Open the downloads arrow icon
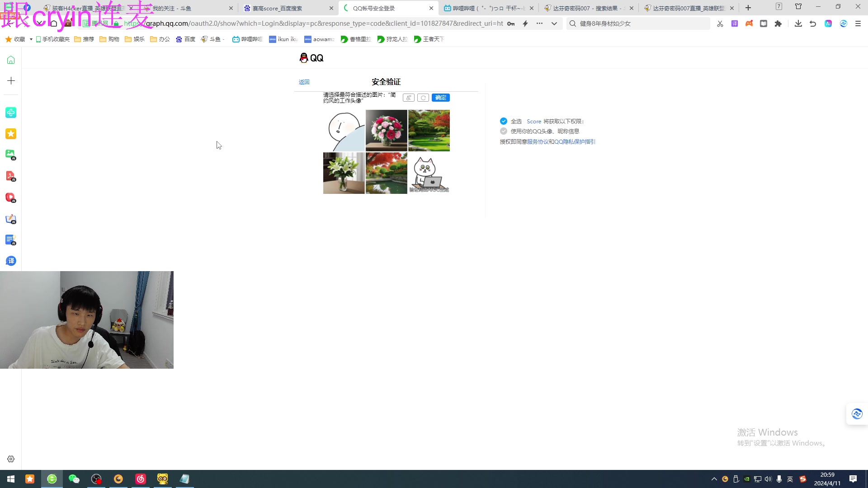Image resolution: width=868 pixels, height=488 pixels. [x=798, y=23]
